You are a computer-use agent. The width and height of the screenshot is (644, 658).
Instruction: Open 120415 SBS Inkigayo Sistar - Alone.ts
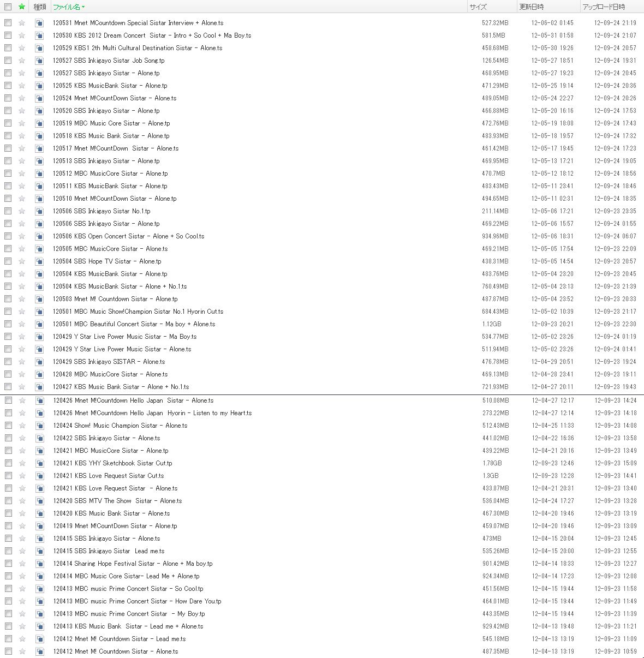[106, 539]
